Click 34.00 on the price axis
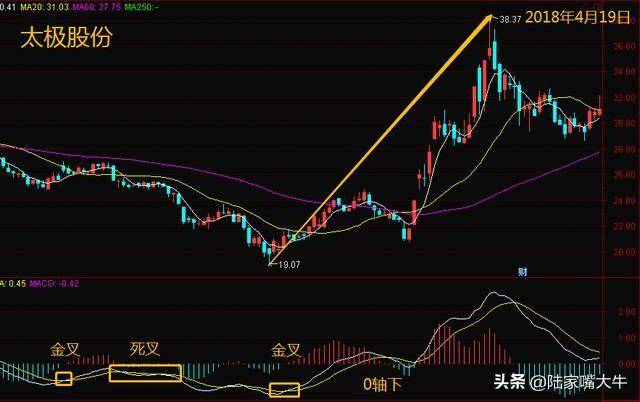 (624, 72)
